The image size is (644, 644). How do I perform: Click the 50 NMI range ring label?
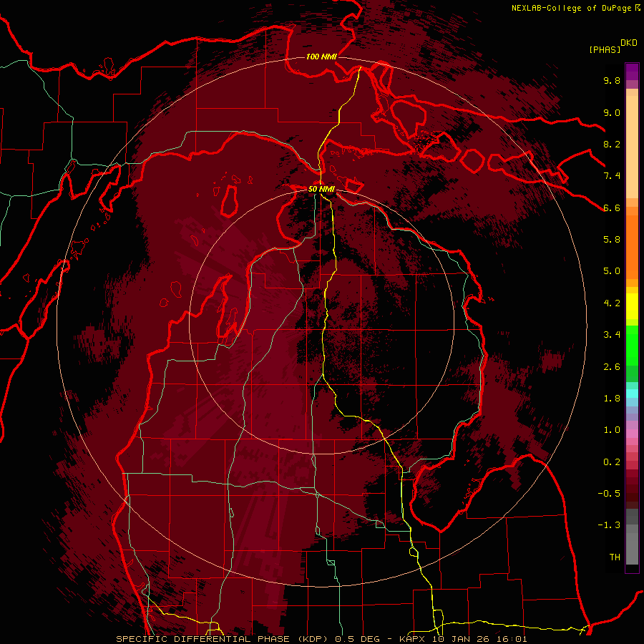pyautogui.click(x=321, y=190)
